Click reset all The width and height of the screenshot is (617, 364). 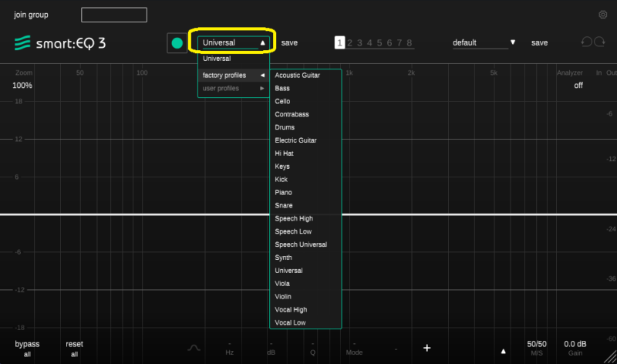coord(74,348)
